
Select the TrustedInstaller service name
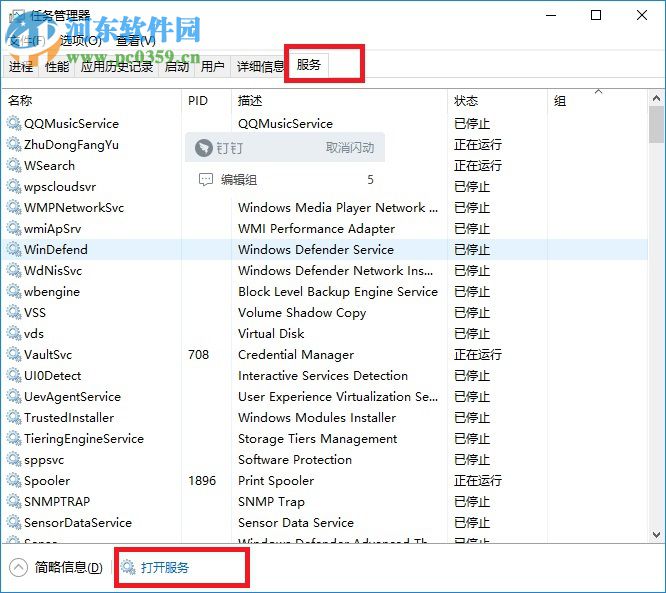[69, 418]
